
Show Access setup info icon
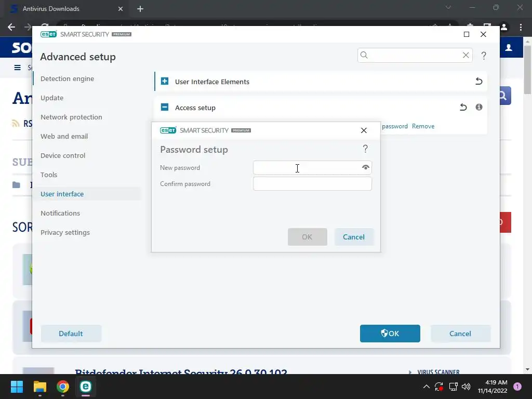478,107
